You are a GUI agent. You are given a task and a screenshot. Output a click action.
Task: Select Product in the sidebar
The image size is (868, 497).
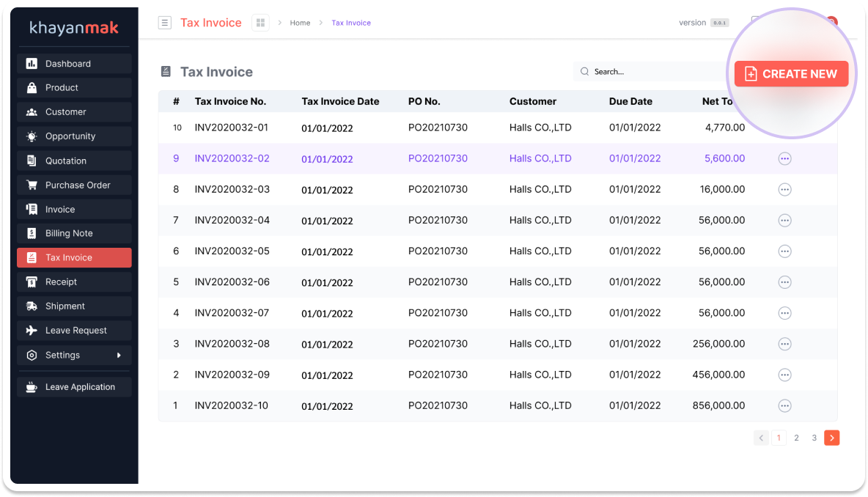74,88
